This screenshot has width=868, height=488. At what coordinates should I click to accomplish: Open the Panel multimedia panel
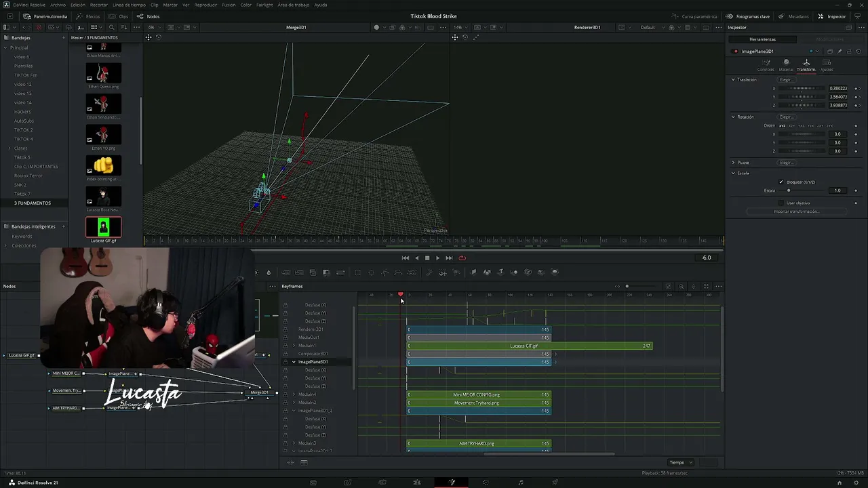pyautogui.click(x=45, y=16)
